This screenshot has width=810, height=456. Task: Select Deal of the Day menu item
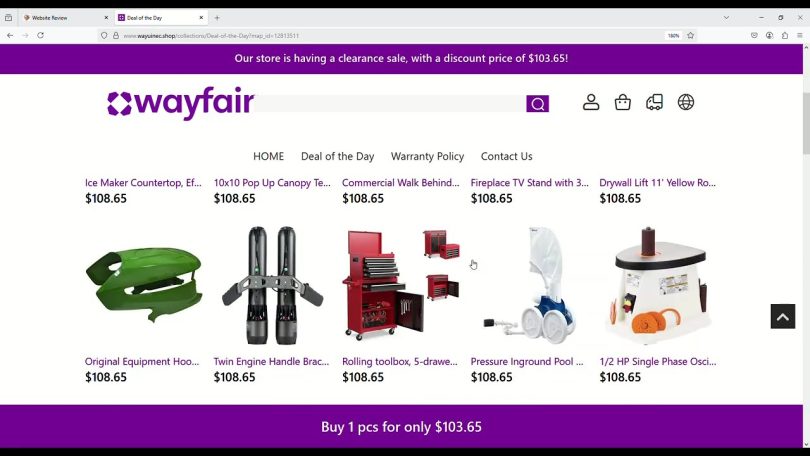pos(337,156)
